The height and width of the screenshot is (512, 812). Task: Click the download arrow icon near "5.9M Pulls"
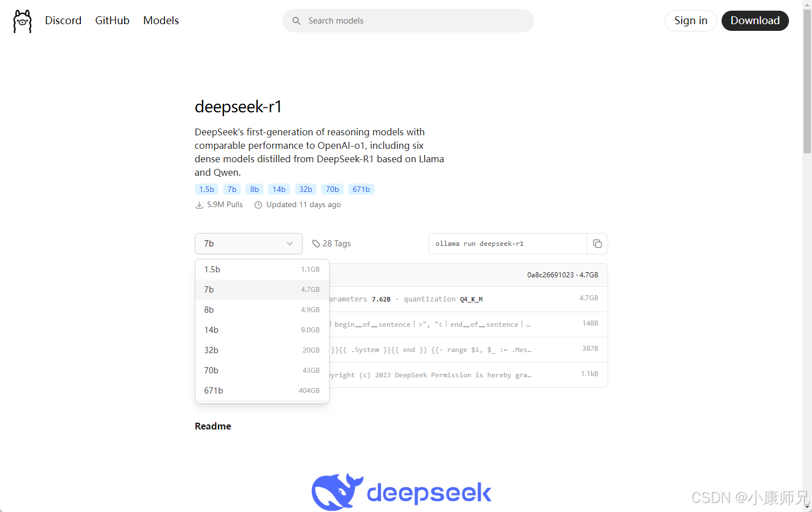199,204
